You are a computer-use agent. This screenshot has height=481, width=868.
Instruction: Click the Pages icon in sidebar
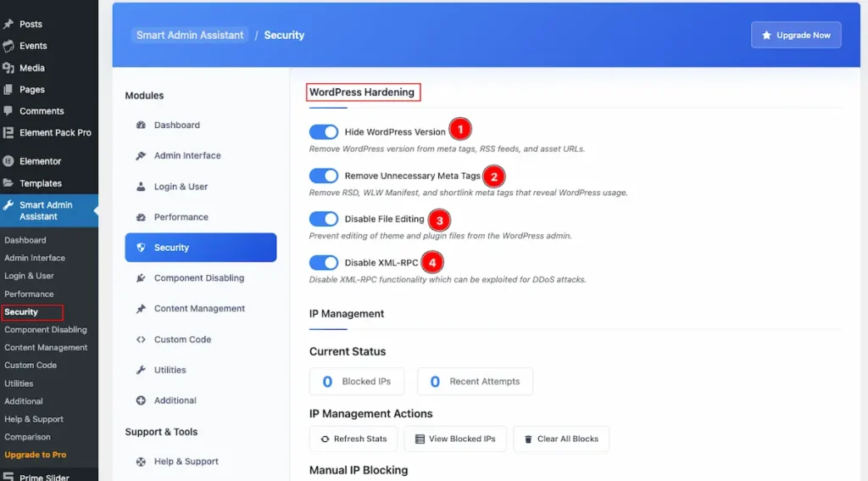pos(8,90)
